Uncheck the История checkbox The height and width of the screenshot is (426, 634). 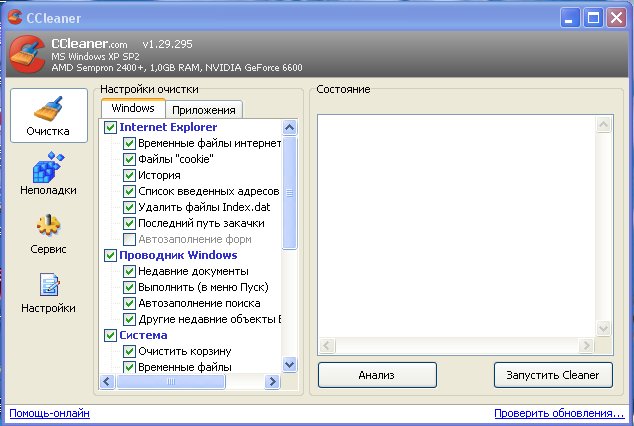pyautogui.click(x=129, y=175)
